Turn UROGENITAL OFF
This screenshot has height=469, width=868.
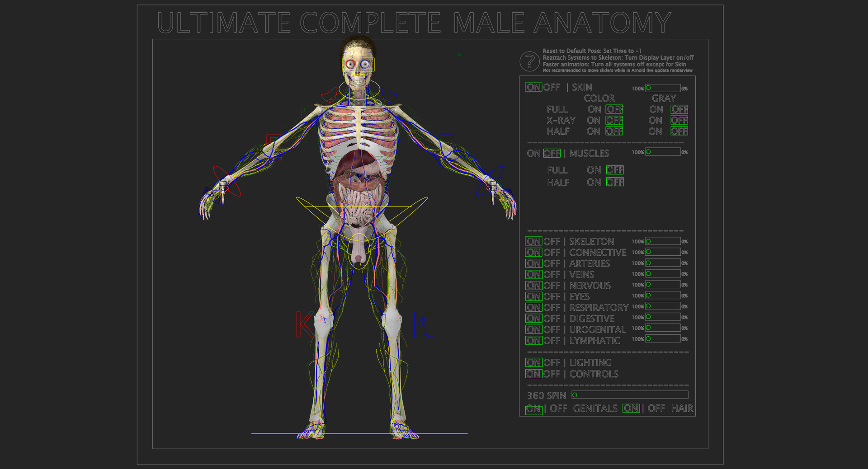pyautogui.click(x=552, y=330)
